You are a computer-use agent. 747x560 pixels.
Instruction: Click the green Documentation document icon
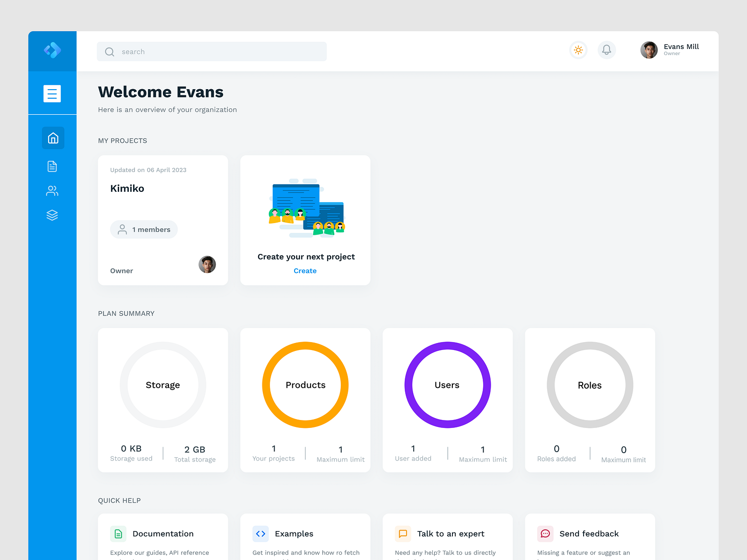click(x=118, y=533)
